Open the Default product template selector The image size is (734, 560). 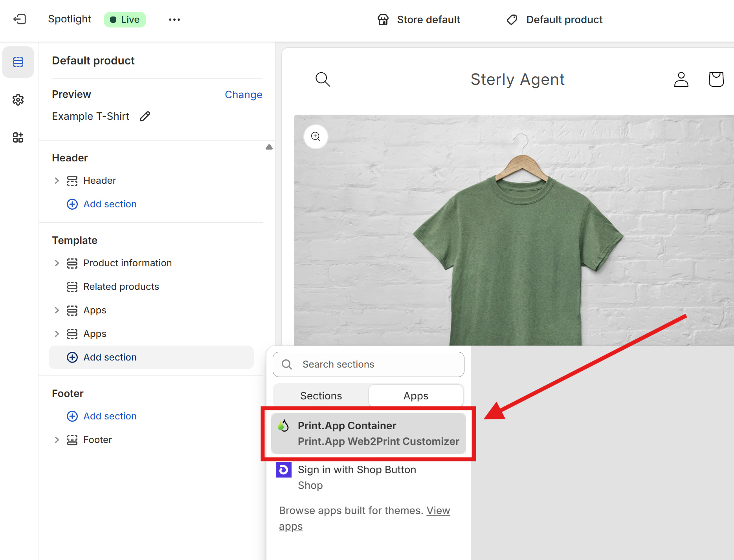(554, 19)
